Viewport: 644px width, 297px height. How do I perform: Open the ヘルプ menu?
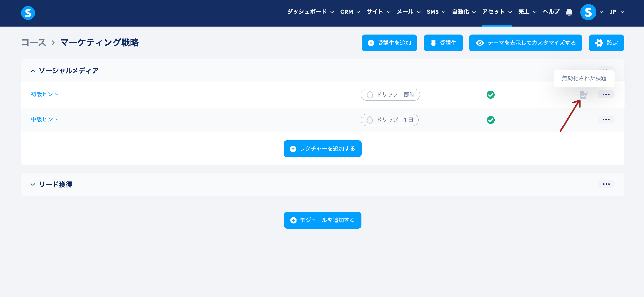pos(551,12)
